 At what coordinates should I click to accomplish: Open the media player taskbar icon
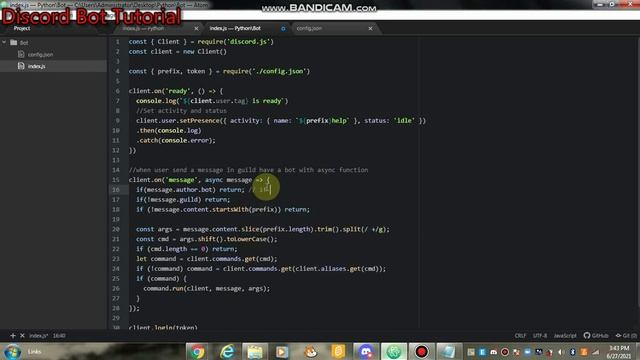tap(282, 351)
